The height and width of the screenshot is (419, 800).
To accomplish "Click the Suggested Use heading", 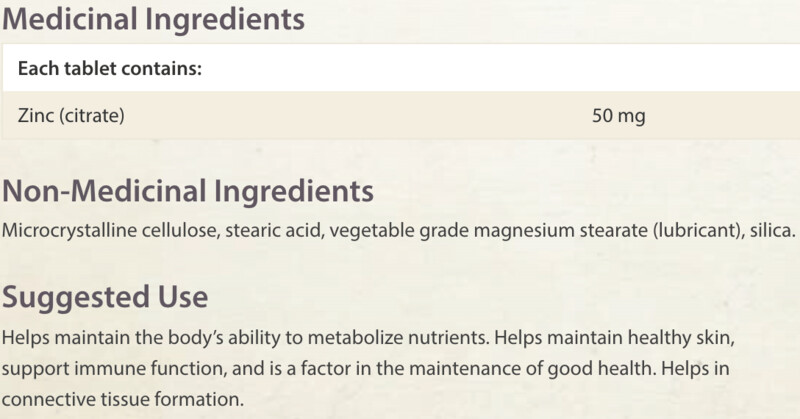I will coord(105,297).
